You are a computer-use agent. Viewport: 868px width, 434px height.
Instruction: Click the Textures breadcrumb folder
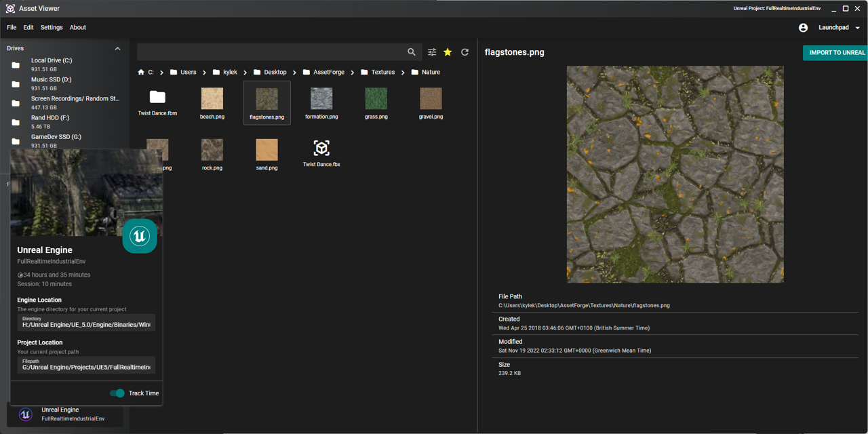(x=382, y=72)
